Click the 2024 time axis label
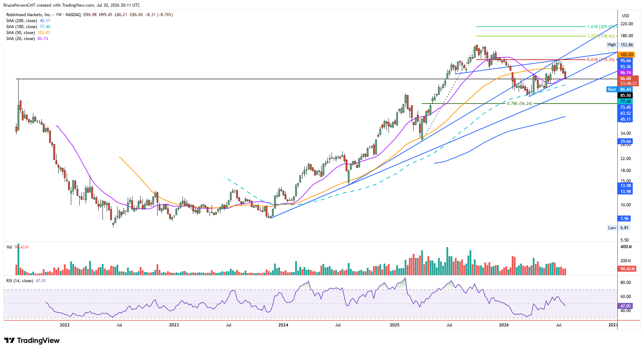The width and height of the screenshot is (644, 351). pos(283,325)
